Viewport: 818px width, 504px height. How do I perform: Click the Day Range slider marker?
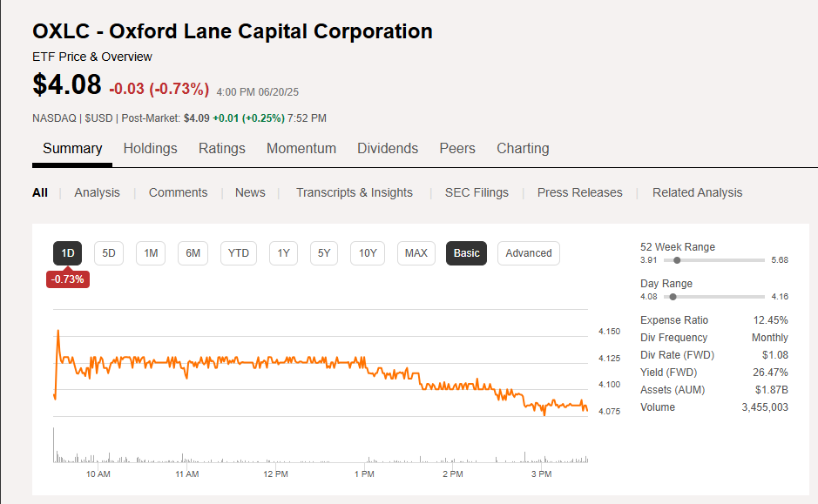tap(673, 297)
